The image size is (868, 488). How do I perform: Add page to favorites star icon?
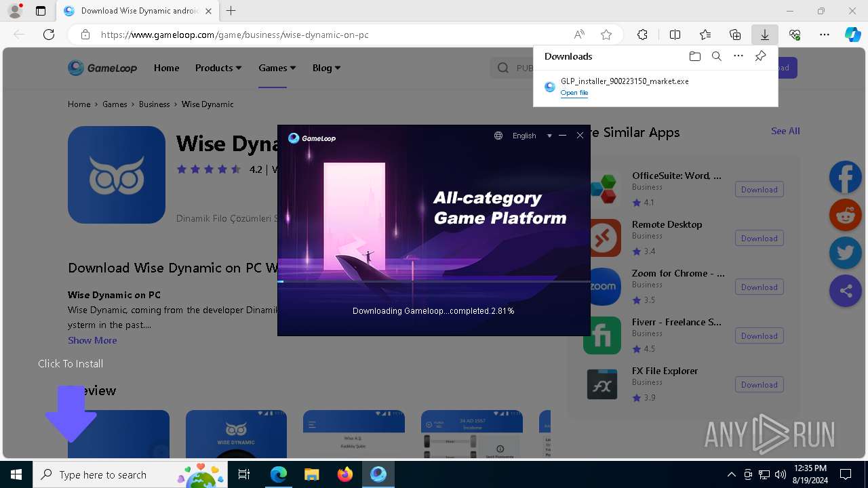(x=606, y=35)
